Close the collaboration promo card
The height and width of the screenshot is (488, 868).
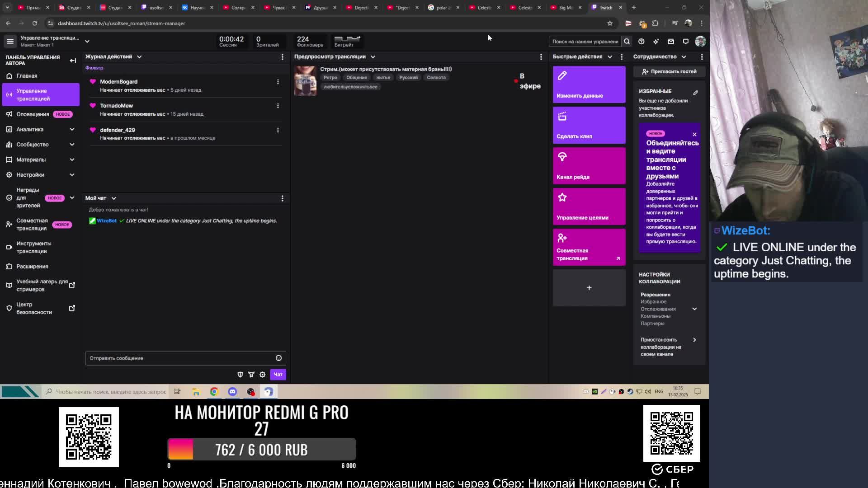[694, 134]
